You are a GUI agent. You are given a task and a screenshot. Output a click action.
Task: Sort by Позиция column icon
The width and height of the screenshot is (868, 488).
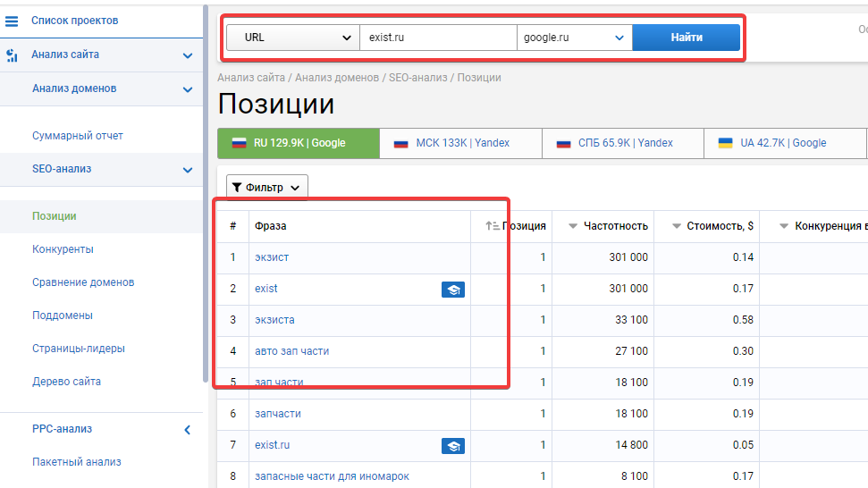(493, 226)
